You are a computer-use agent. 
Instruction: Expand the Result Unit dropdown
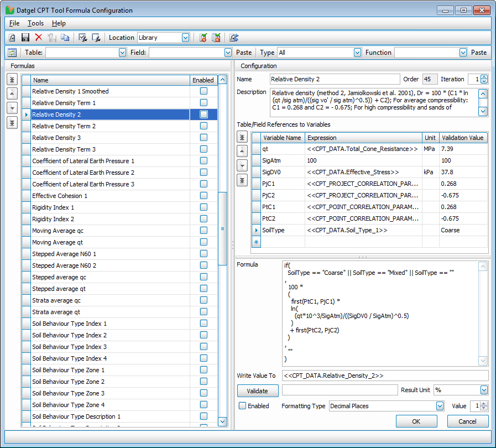click(484, 390)
